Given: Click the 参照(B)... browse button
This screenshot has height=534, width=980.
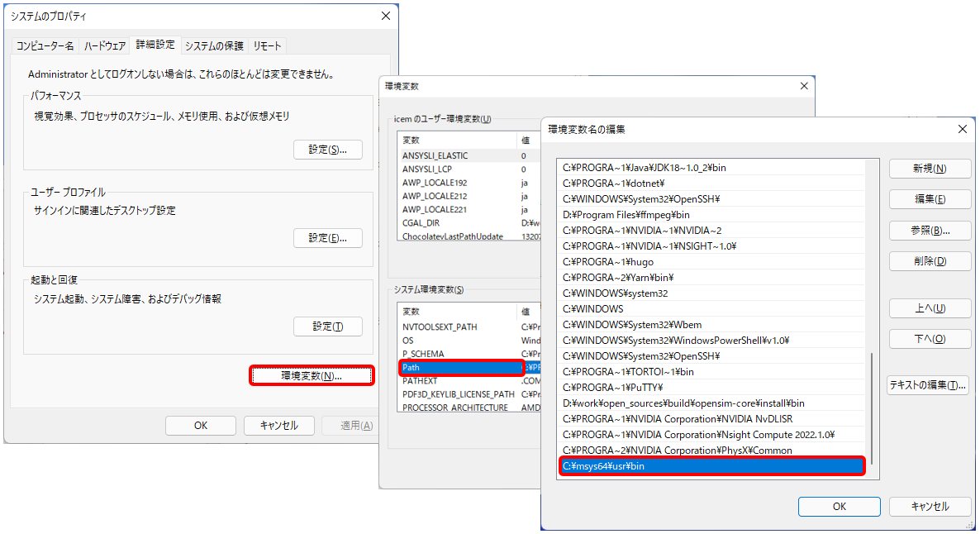Looking at the screenshot, I should [x=930, y=231].
